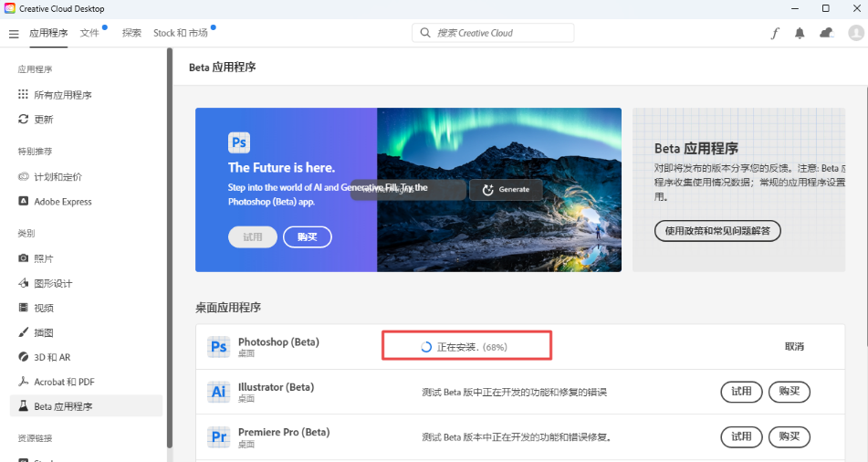The width and height of the screenshot is (868, 462).
Task: Switch to the 文件 tab
Action: tap(89, 33)
